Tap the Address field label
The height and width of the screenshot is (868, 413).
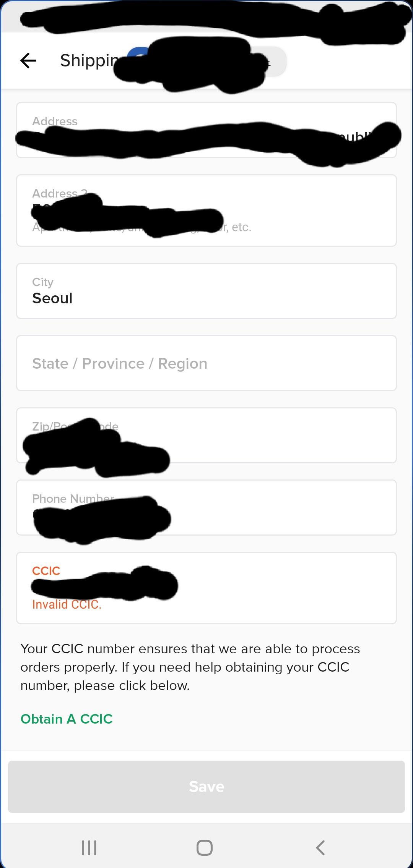pyautogui.click(x=55, y=121)
